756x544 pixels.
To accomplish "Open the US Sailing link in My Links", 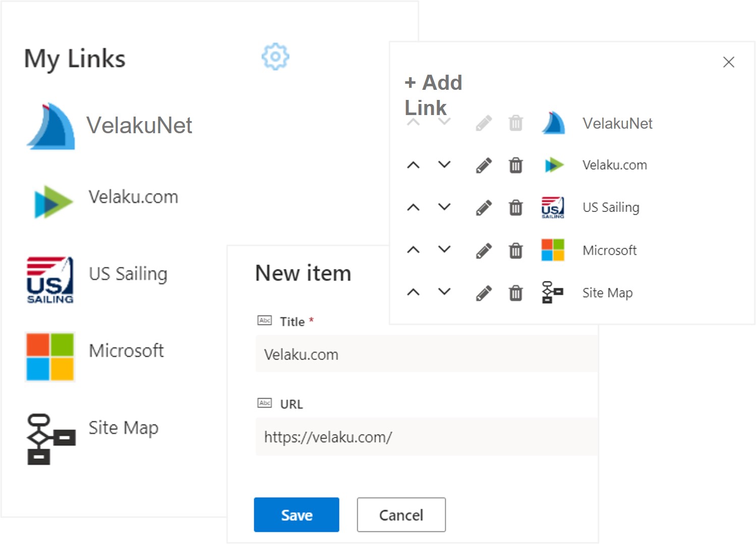I will click(97, 279).
